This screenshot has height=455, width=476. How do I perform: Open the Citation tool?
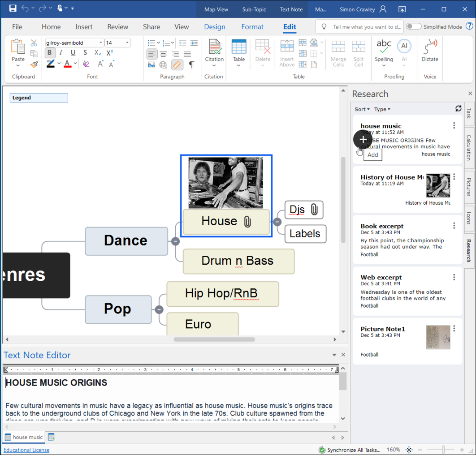pos(214,47)
